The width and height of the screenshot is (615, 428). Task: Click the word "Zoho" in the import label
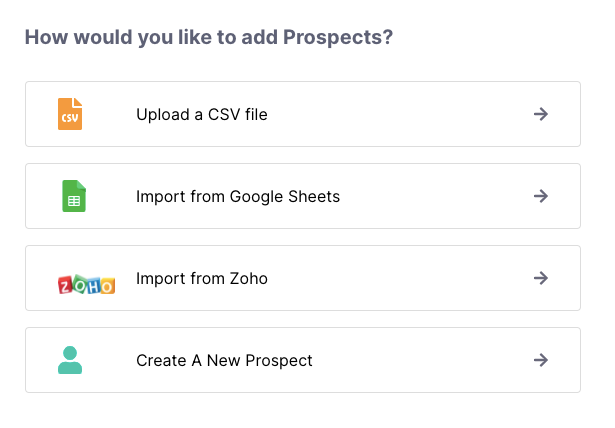click(249, 278)
